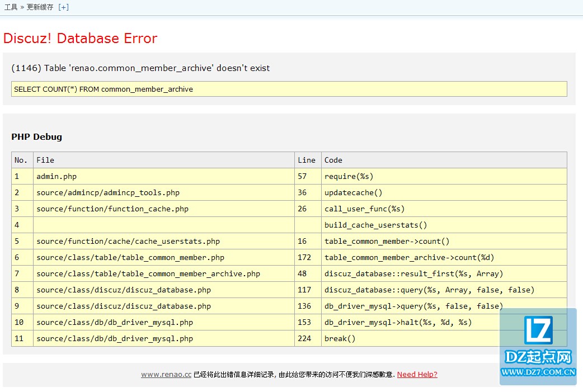Select db_driver_mysql.php cell in row 11

(164, 338)
